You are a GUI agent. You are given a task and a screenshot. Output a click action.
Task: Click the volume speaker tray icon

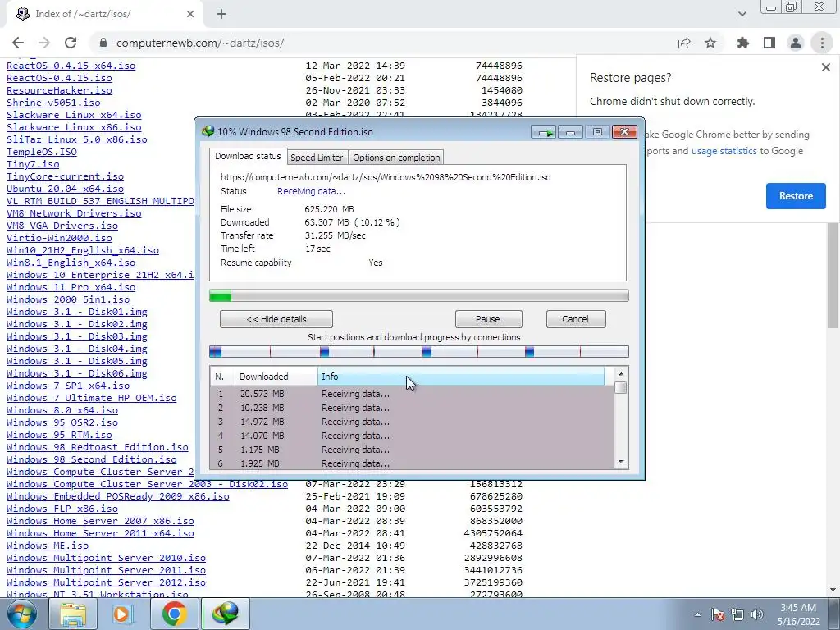[757, 614]
